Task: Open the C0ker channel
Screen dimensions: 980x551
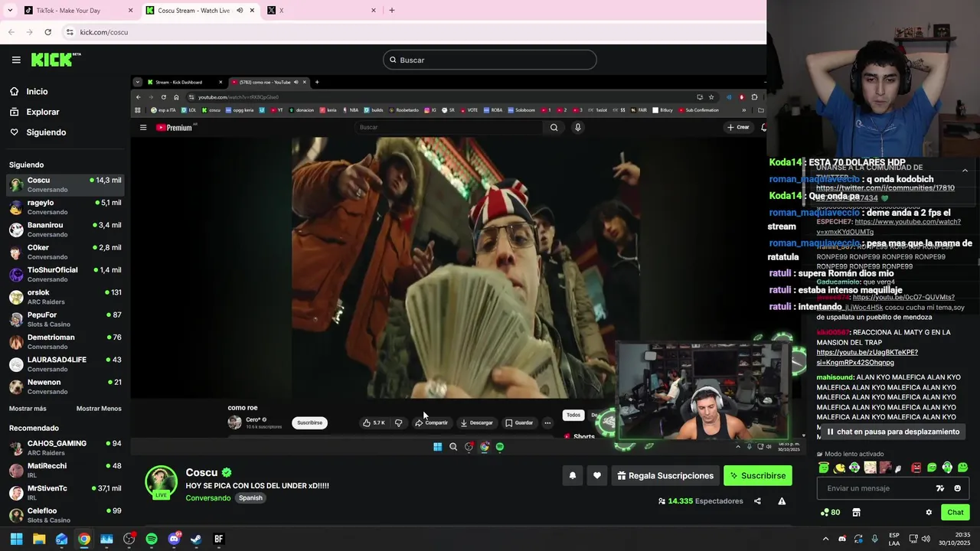Action: [65, 252]
